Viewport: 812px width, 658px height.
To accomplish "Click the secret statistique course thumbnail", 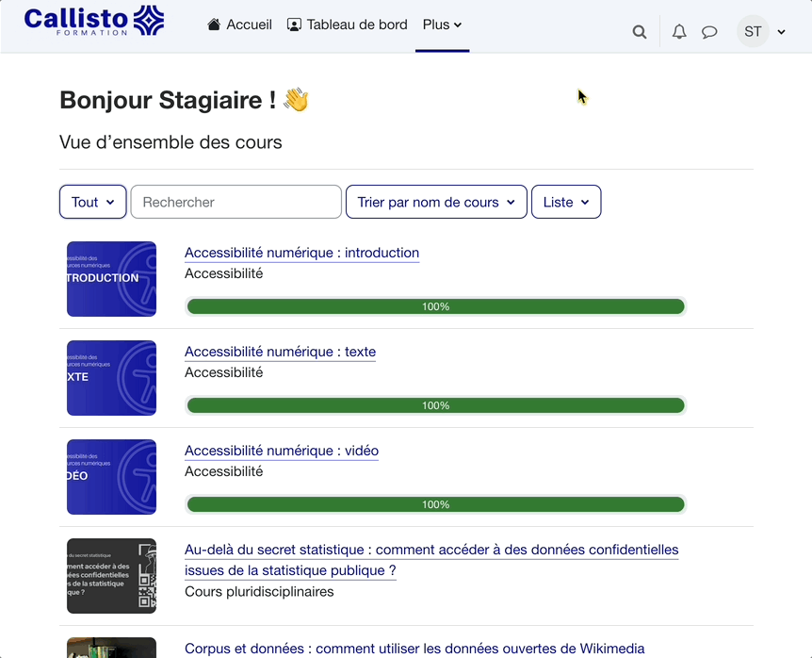I will 111,576.
